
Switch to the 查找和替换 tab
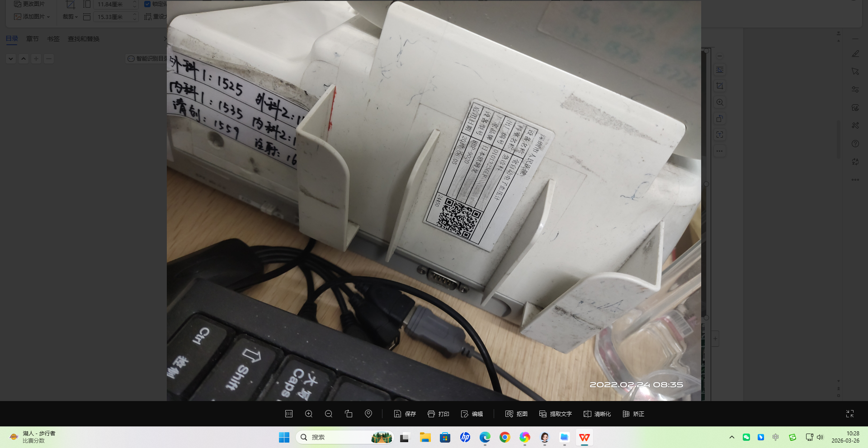(x=83, y=39)
